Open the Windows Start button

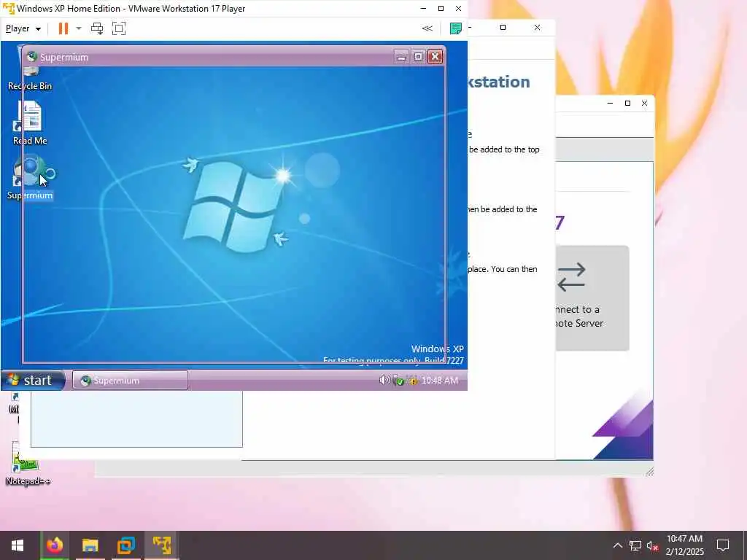[18, 545]
